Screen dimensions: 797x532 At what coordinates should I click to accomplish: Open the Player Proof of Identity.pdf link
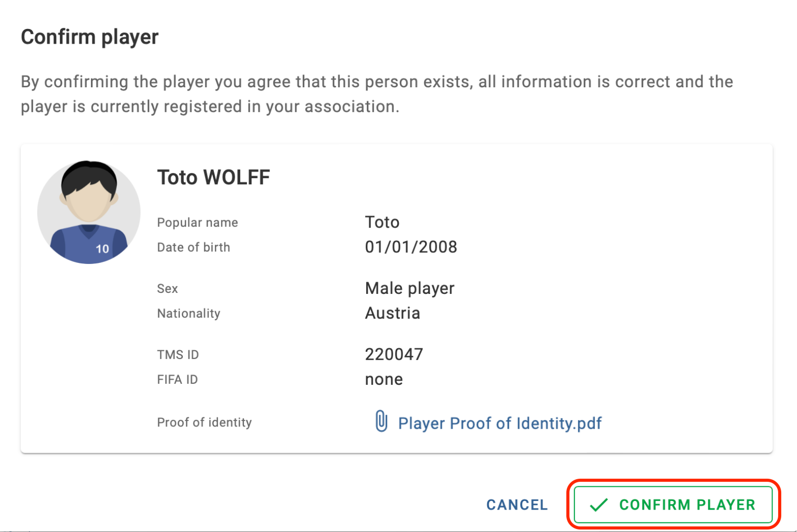tap(500, 423)
